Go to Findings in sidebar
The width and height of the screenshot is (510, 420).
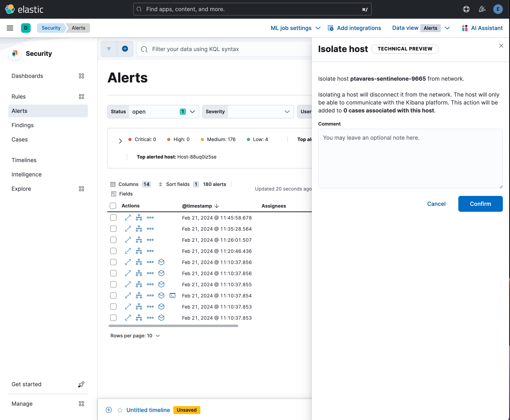point(22,125)
